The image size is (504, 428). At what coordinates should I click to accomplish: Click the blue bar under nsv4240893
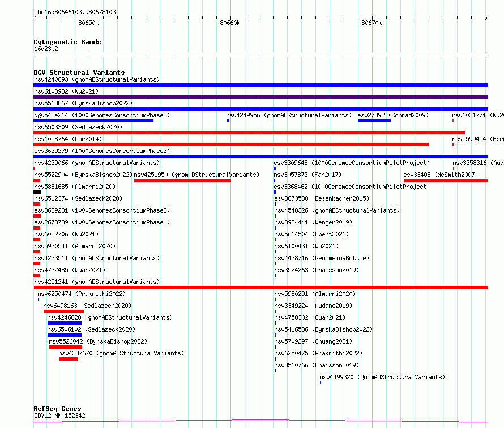pyautogui.click(x=260, y=85)
